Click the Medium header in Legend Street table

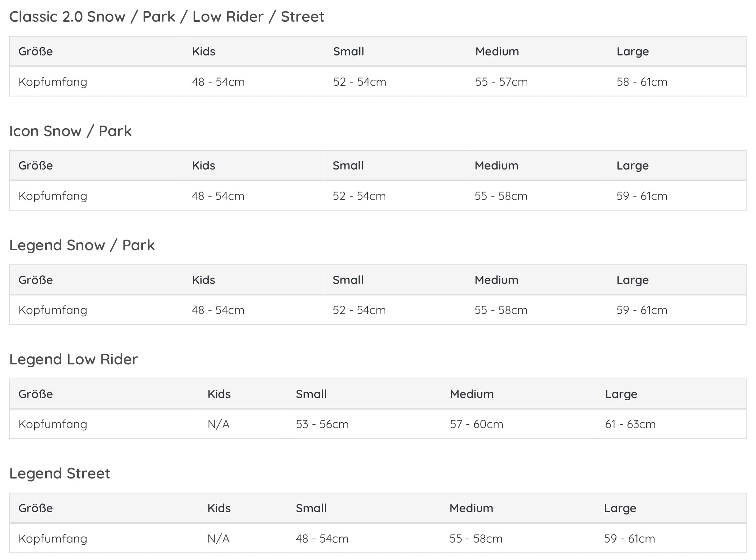(471, 508)
